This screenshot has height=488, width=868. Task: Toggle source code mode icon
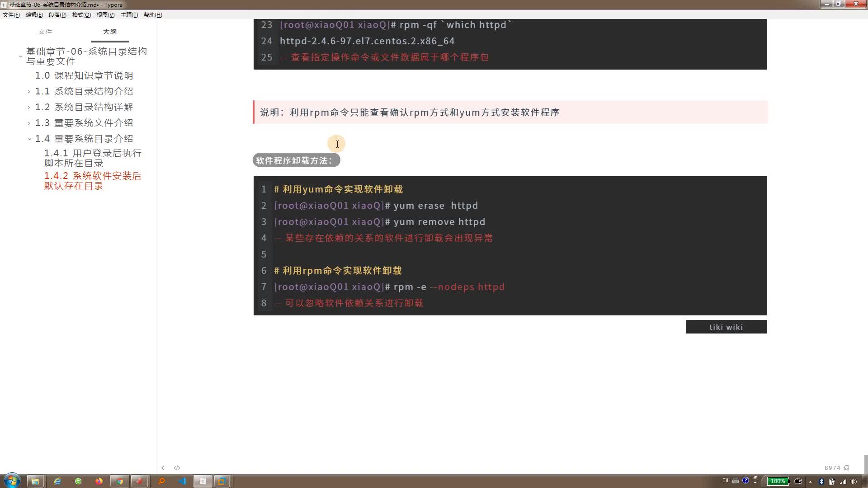(177, 468)
